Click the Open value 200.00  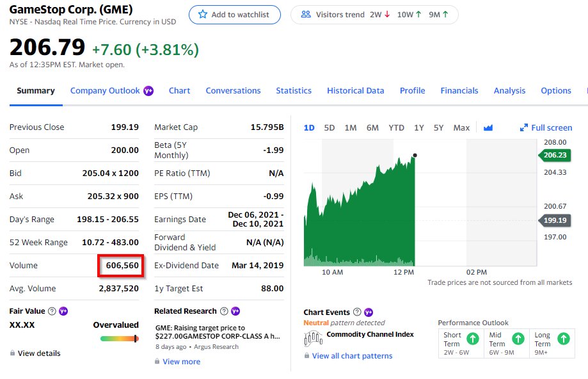tap(125, 150)
